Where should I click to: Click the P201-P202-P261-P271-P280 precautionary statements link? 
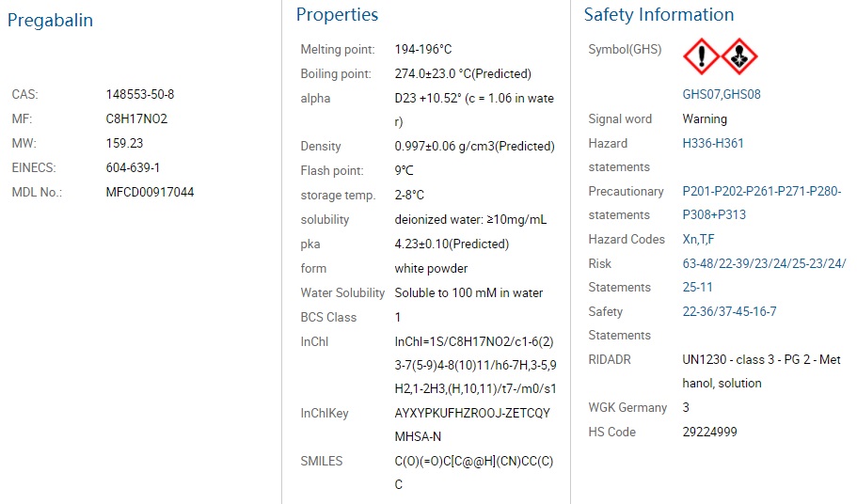click(762, 191)
